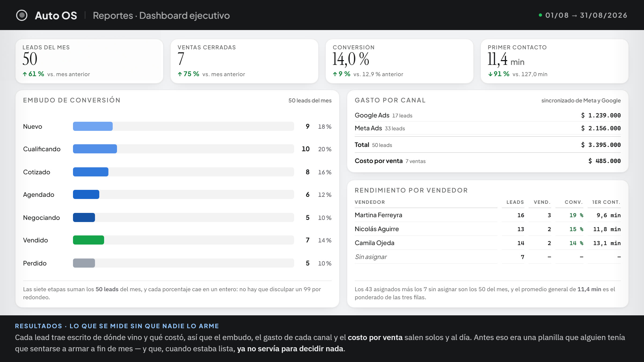Click the Embudo de conversión heading
The image size is (644, 362).
pyautogui.click(x=72, y=100)
